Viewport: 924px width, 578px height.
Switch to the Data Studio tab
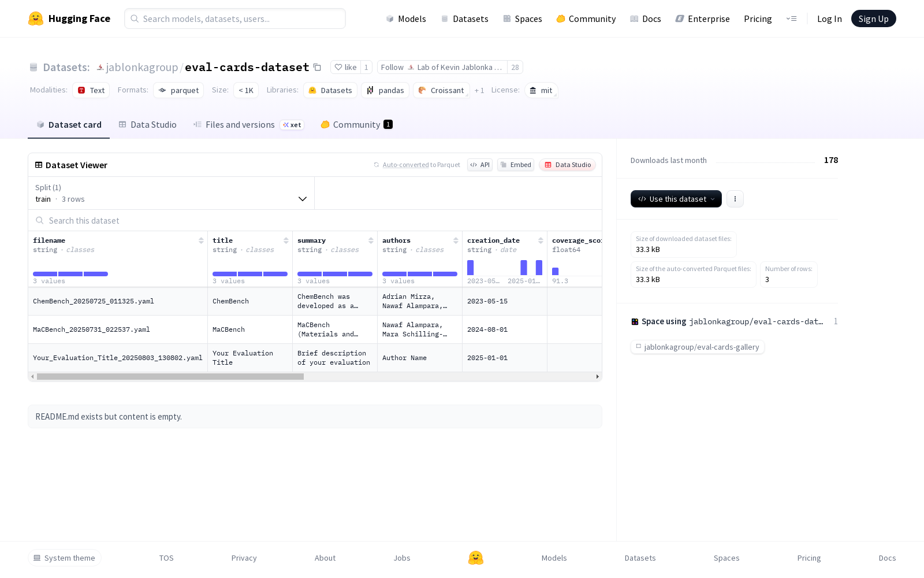click(x=148, y=125)
